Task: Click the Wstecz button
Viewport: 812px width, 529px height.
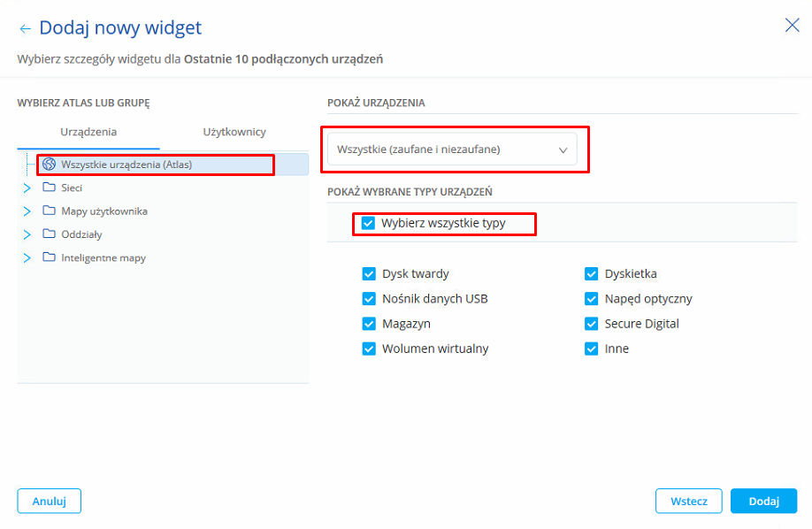Action: [x=688, y=501]
